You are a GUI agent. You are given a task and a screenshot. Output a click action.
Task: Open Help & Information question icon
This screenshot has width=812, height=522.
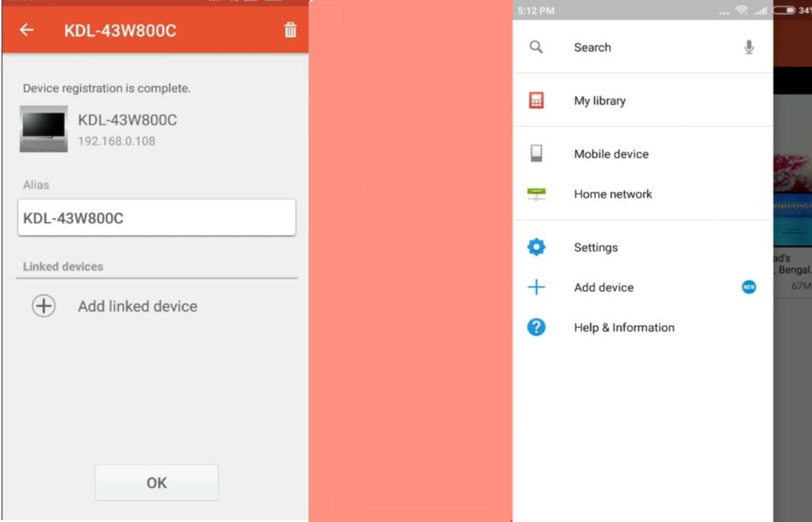click(x=536, y=327)
